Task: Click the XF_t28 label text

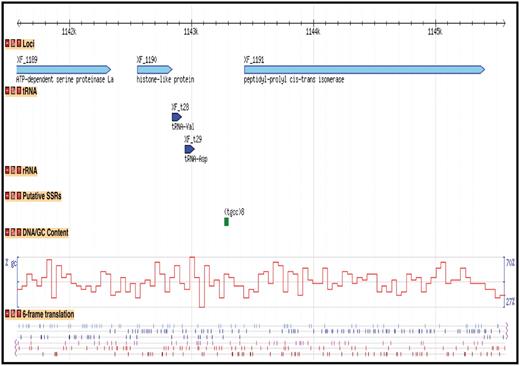Action: (x=180, y=107)
